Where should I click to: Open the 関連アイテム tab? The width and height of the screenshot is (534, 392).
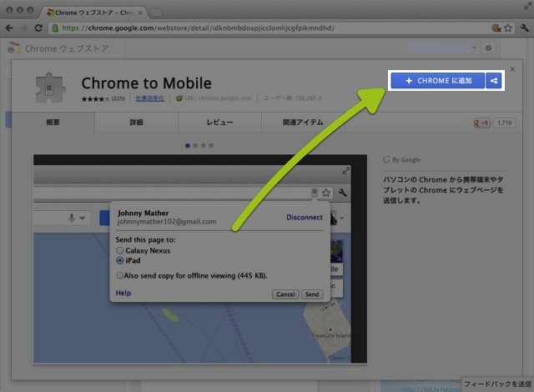point(303,122)
